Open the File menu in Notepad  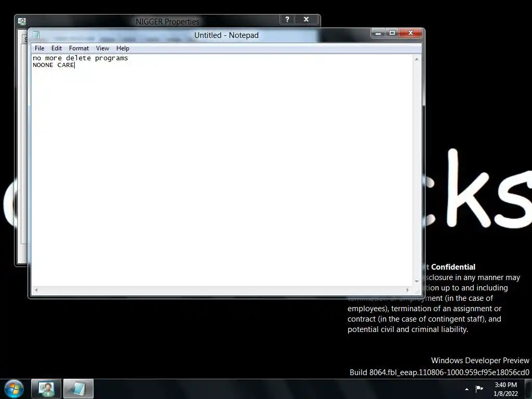tap(39, 48)
